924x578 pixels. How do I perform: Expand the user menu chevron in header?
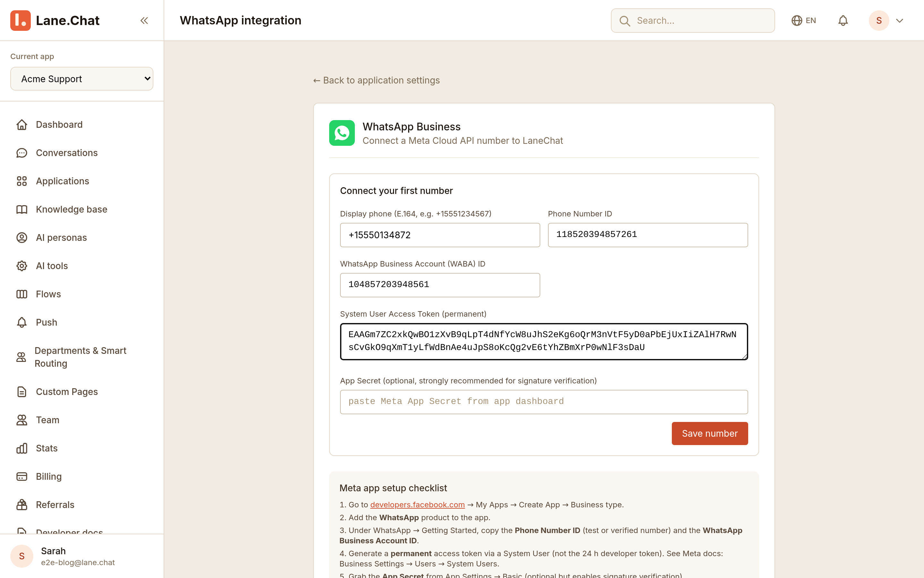click(900, 21)
